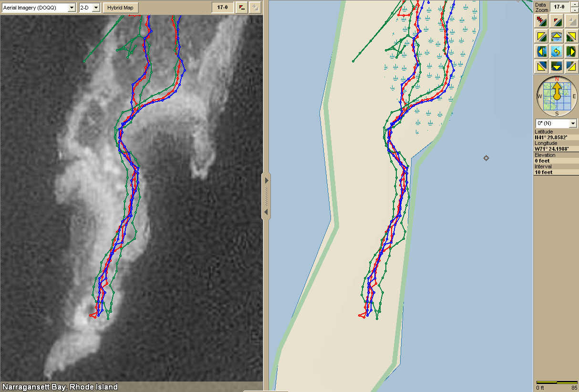Pan the map northeast with diagonal arrow
The height and width of the screenshot is (392, 579).
[571, 36]
